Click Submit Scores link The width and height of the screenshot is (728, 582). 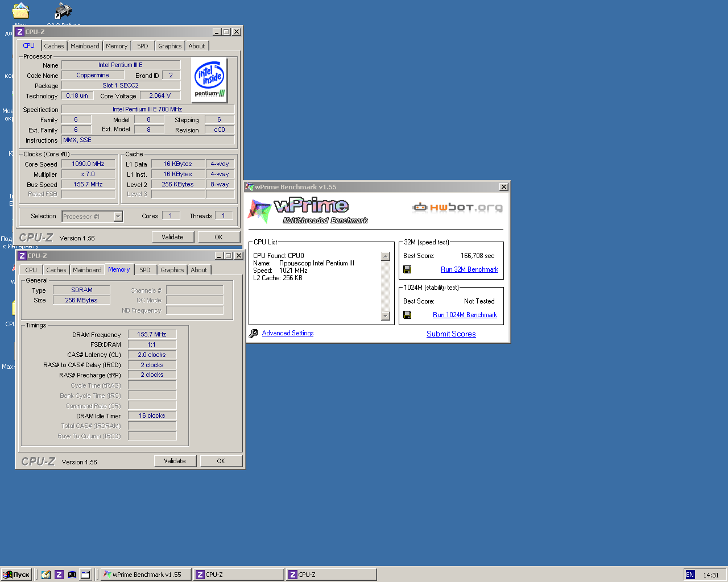[451, 334]
